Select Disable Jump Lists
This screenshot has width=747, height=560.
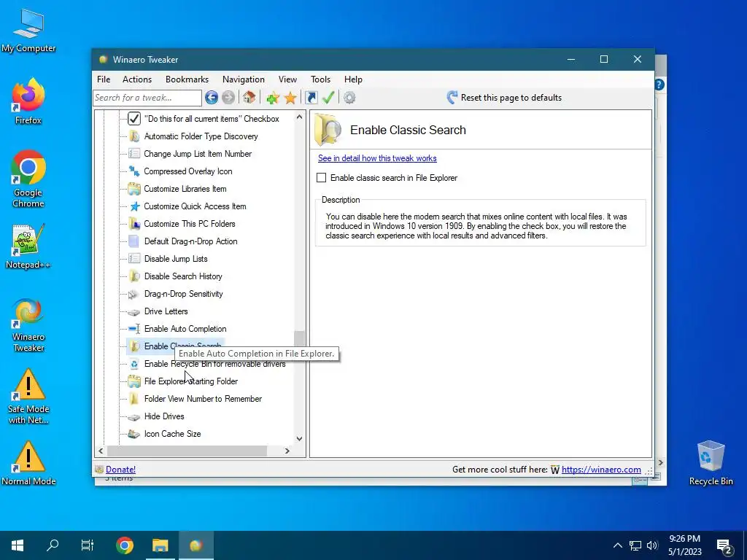tap(176, 259)
